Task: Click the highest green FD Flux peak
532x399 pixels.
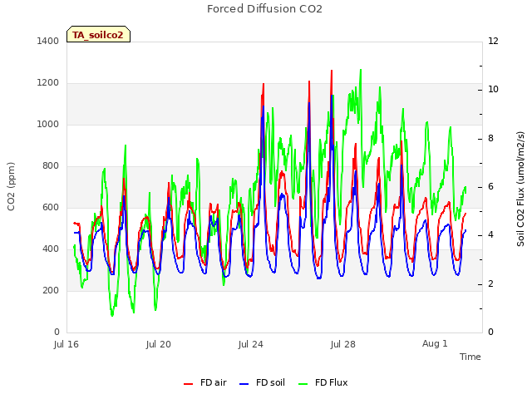Action: point(361,70)
